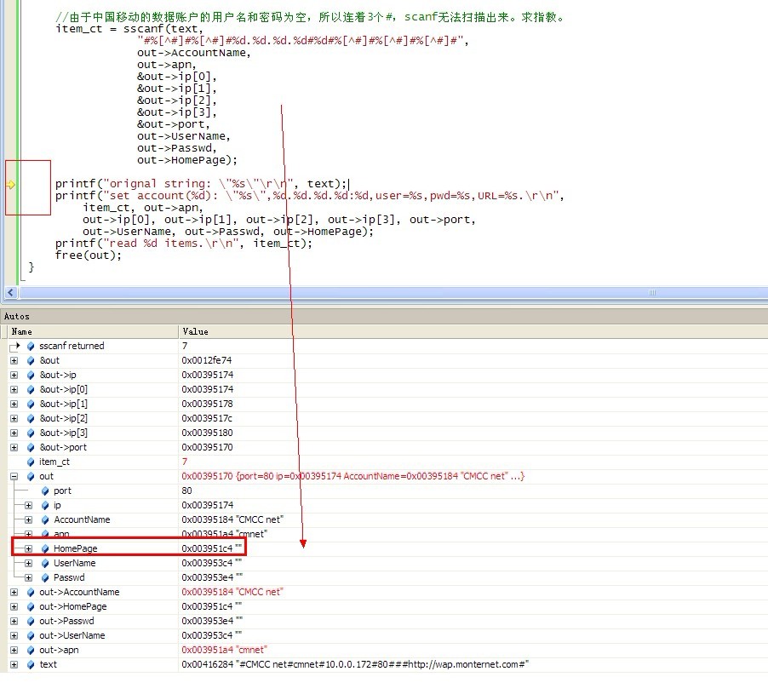This screenshot has width=768, height=700.
Task: Click the variable icon next to &out->port
Action: [31, 447]
